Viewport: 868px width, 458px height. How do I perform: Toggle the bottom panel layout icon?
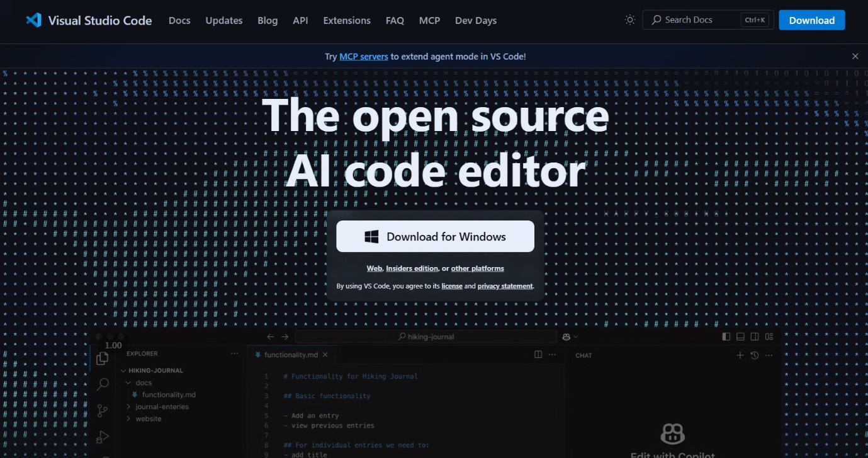(740, 337)
